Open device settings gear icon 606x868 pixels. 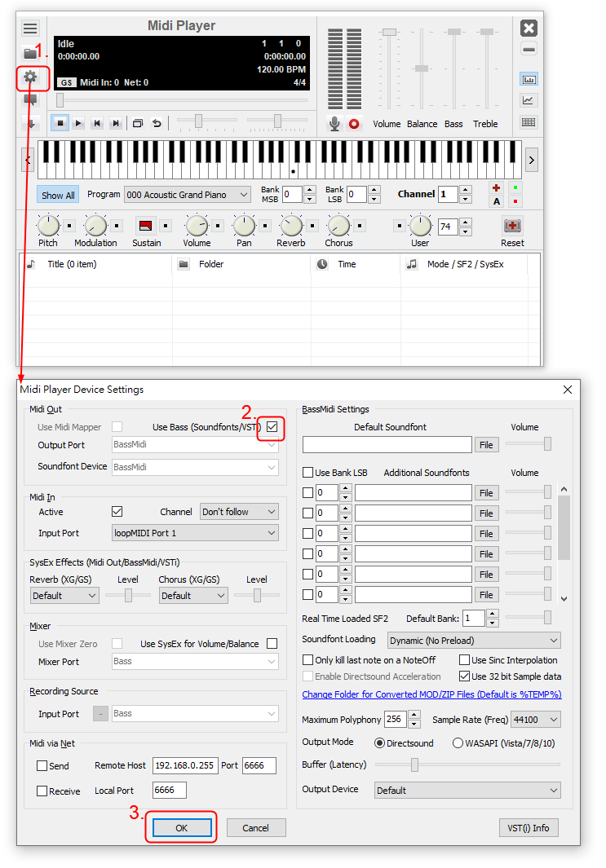30,77
